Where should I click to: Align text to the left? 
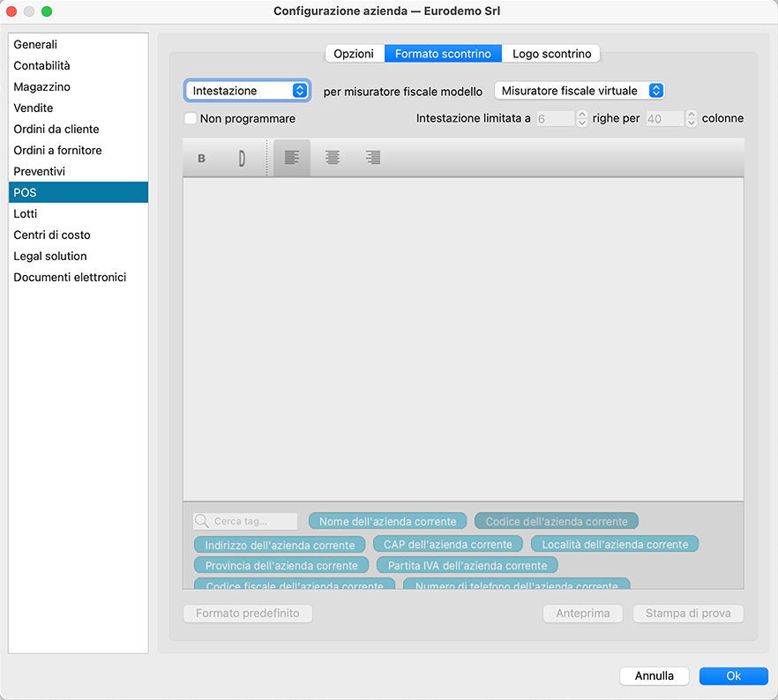point(291,159)
